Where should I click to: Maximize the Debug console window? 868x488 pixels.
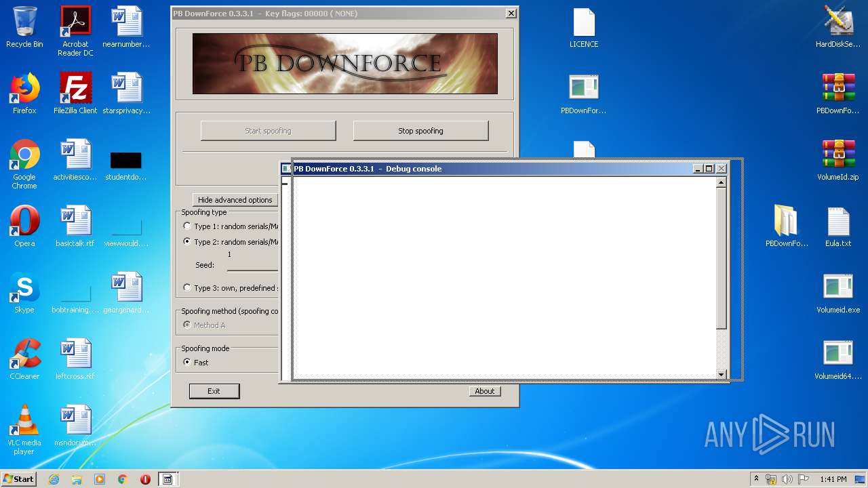coord(709,169)
